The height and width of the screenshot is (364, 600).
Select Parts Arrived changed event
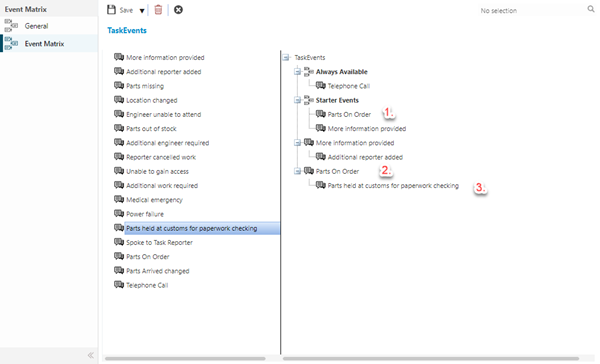(x=158, y=271)
